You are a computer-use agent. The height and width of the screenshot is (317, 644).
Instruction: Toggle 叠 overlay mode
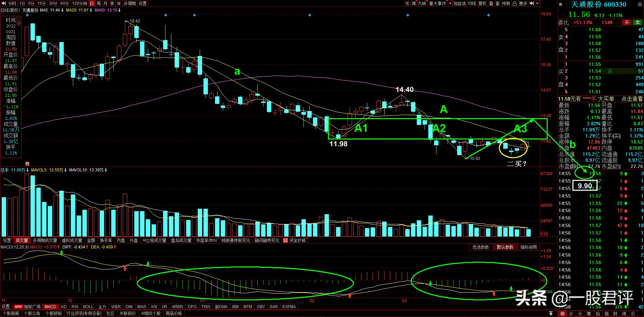pyautogui.click(x=491, y=3)
